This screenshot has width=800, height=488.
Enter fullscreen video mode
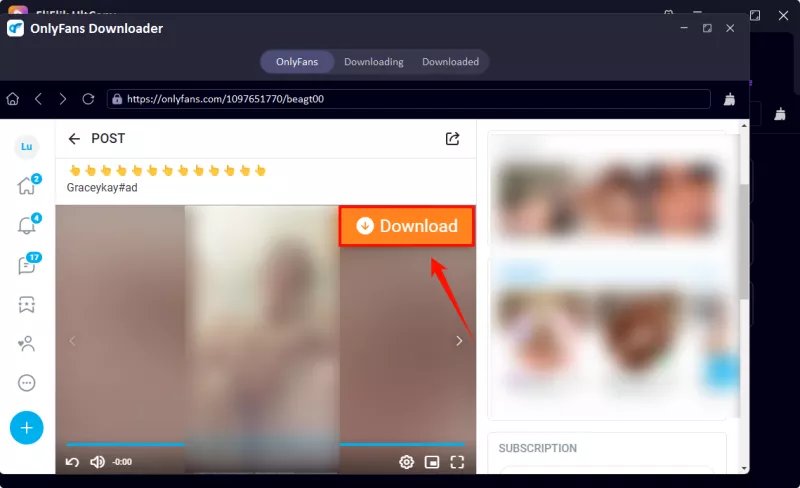[x=457, y=462]
